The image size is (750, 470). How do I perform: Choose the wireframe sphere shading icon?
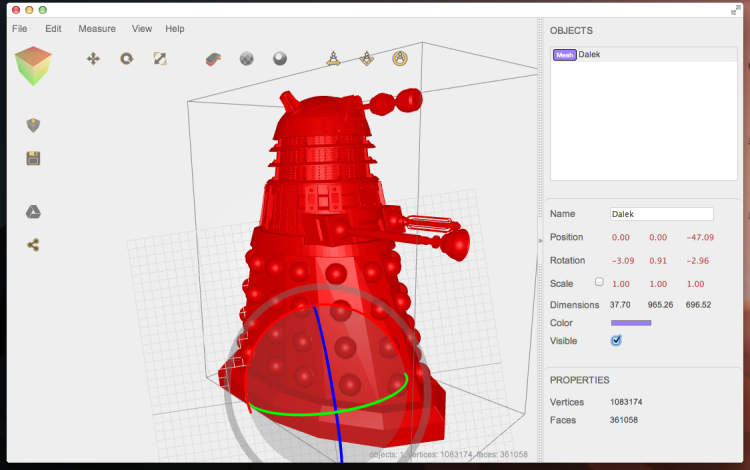tap(246, 59)
